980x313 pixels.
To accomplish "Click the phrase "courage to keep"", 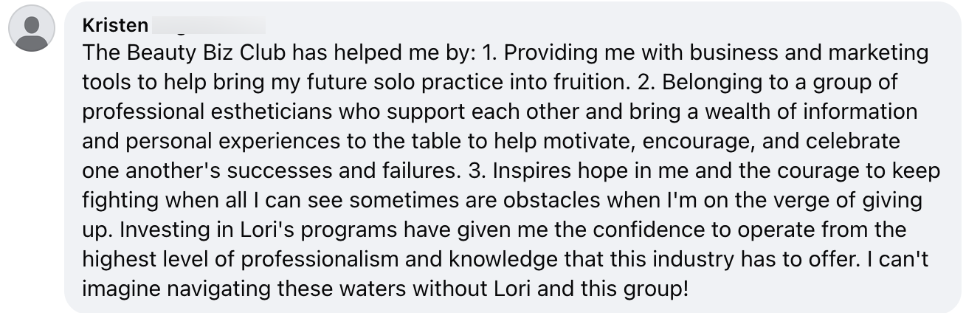I will 863,170.
